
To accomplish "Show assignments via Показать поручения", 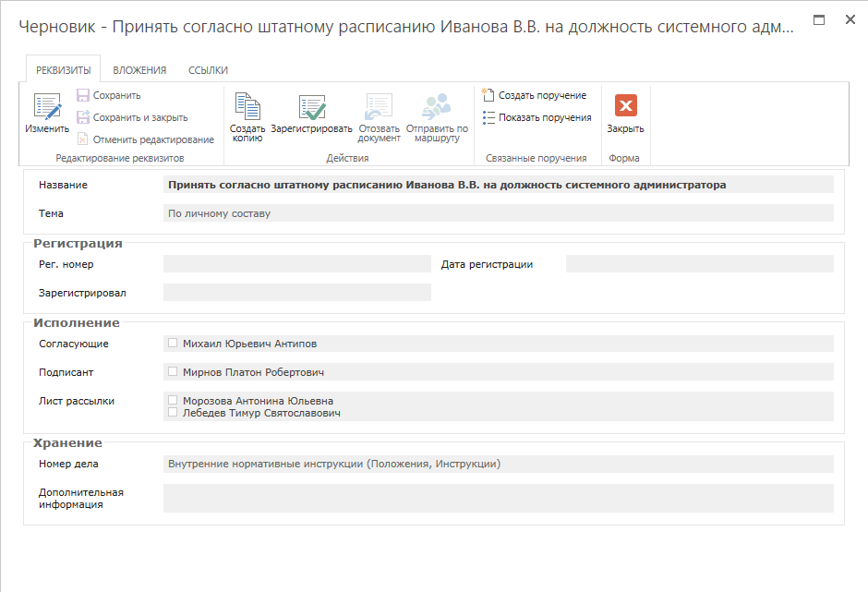I will click(x=489, y=117).
